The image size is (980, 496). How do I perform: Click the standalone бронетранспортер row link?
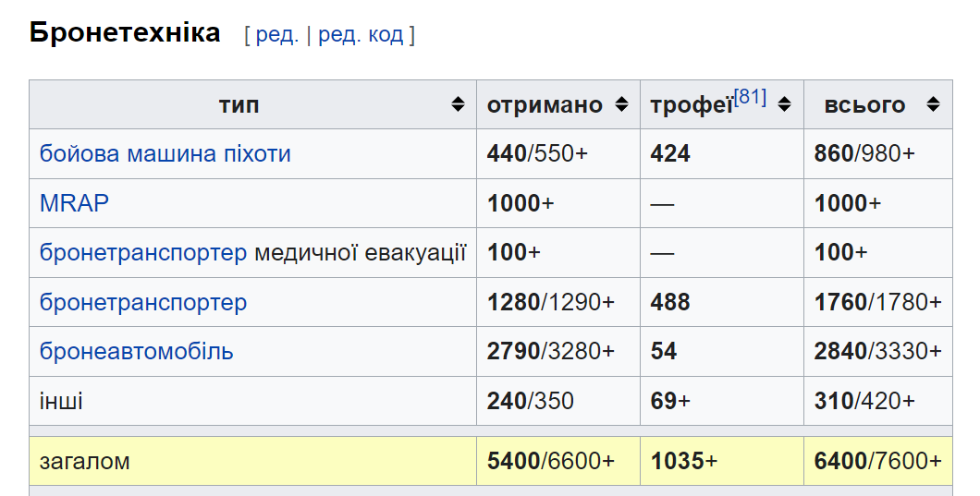(143, 302)
